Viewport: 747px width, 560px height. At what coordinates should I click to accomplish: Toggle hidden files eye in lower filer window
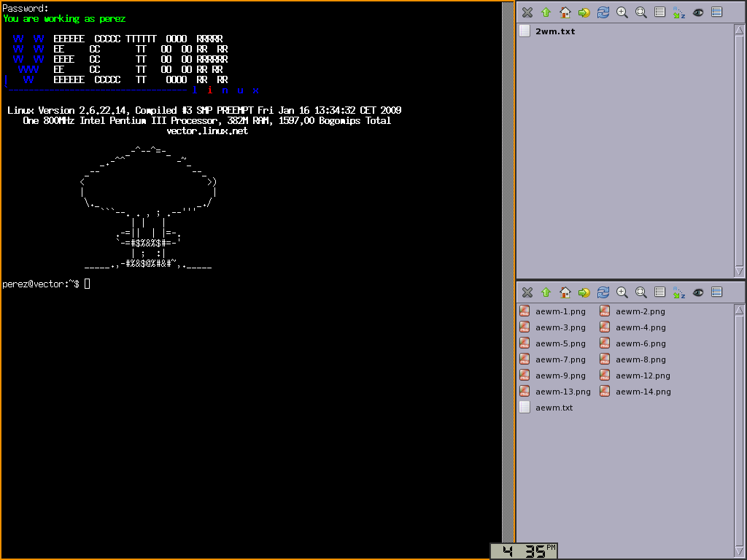point(698,292)
